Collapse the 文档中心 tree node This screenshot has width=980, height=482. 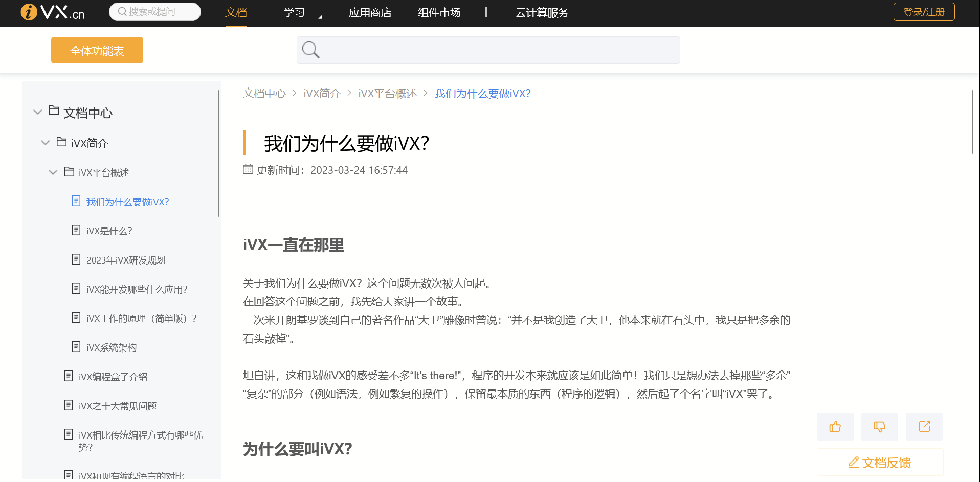(x=37, y=112)
